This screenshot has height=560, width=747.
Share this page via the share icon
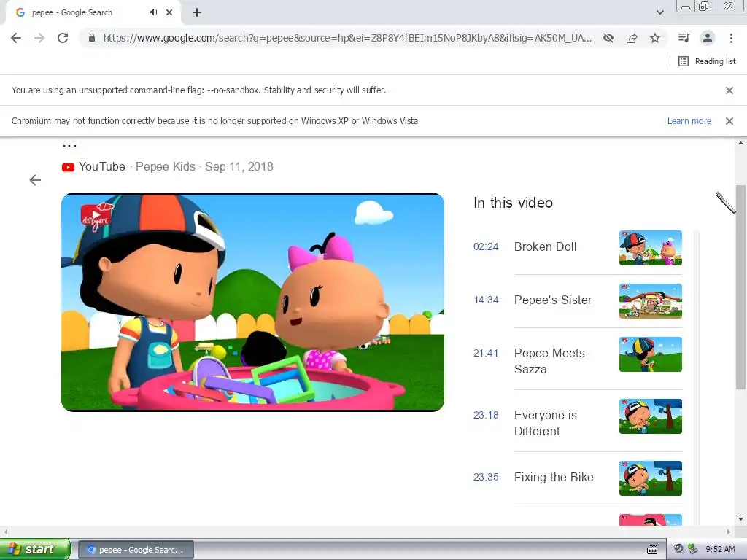[x=632, y=38]
